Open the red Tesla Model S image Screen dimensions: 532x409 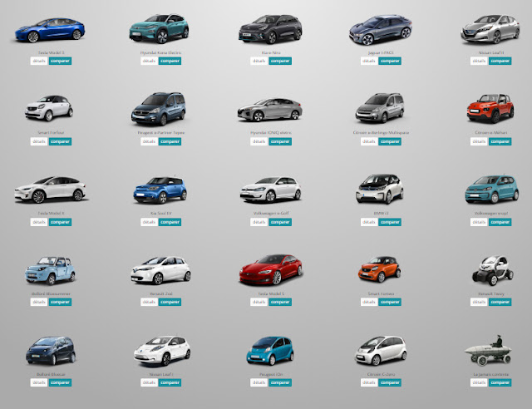(271, 269)
